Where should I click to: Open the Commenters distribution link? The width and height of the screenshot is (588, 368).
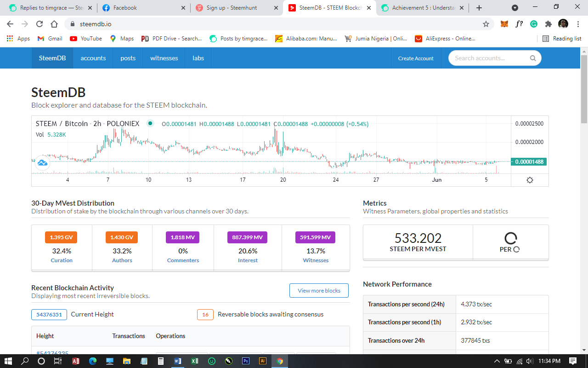[183, 260]
